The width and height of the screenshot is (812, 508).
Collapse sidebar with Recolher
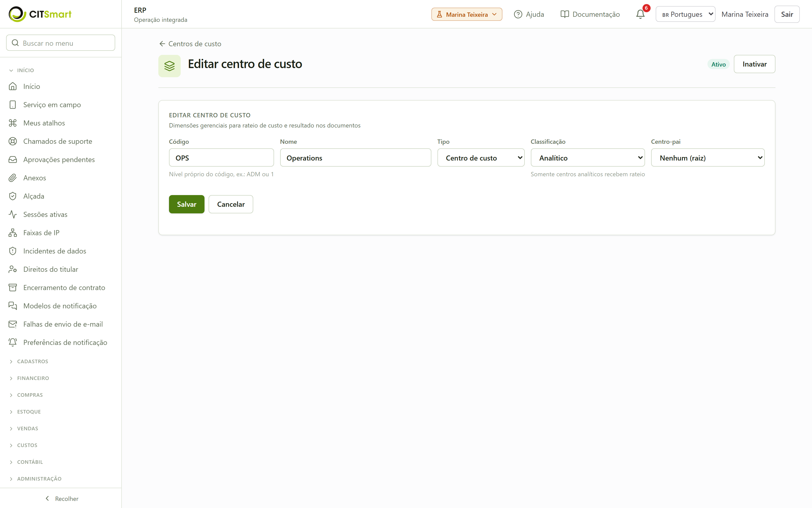click(x=62, y=499)
